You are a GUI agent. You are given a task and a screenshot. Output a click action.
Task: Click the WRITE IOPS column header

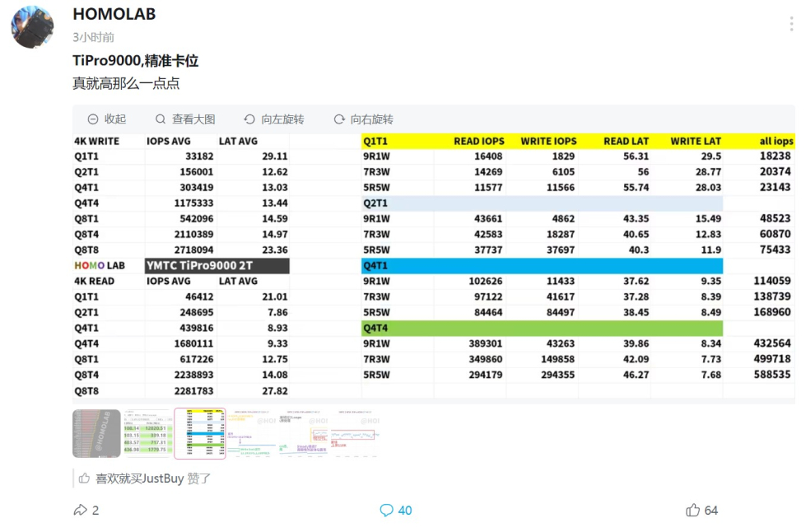click(548, 141)
